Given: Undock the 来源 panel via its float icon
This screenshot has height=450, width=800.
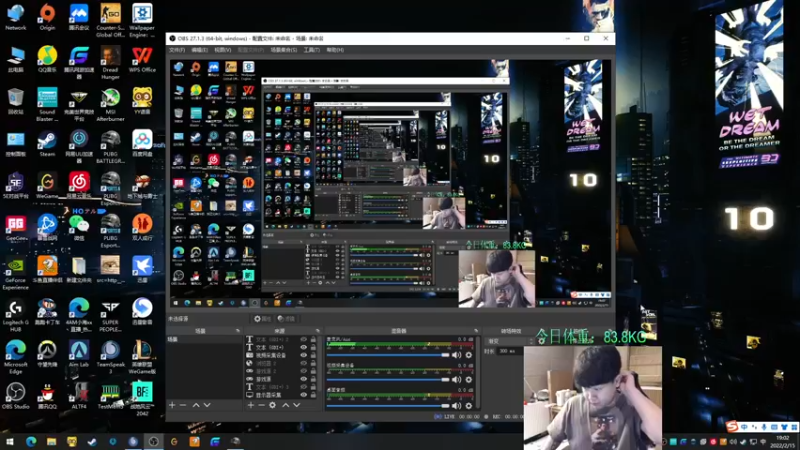Looking at the screenshot, I should 317,331.
